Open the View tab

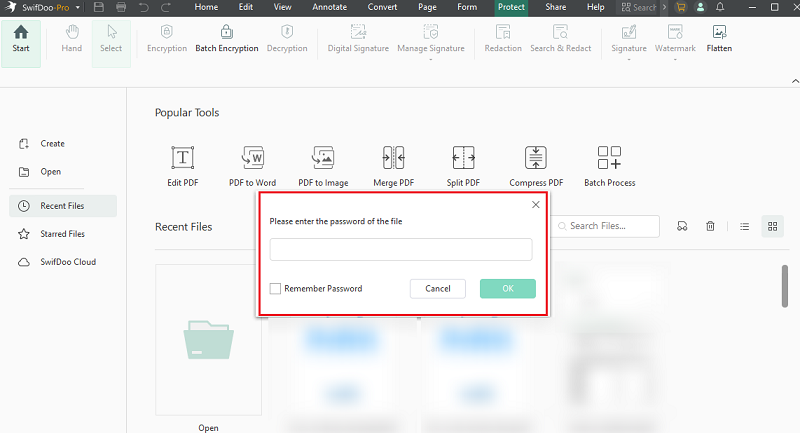282,7
